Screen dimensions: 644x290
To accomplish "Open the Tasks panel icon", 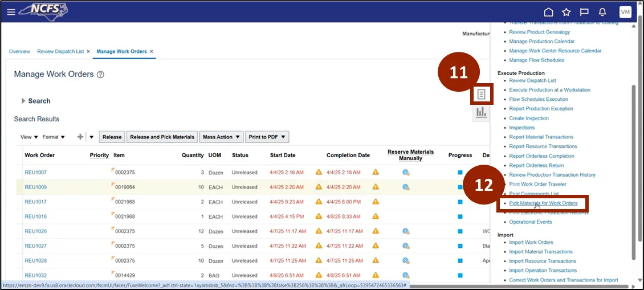I will 482,94.
